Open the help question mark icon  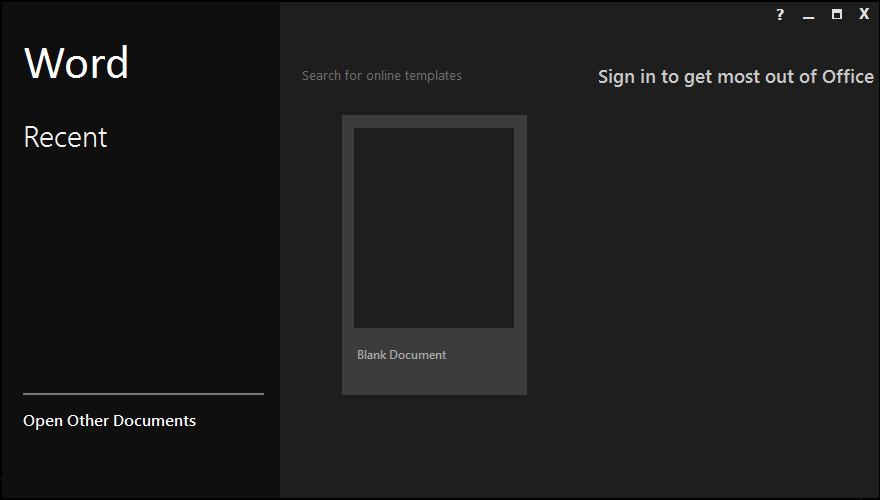pos(780,15)
